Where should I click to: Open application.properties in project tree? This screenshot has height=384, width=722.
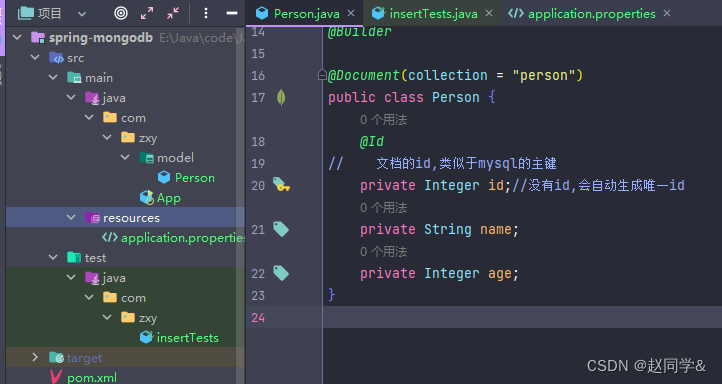click(x=182, y=238)
